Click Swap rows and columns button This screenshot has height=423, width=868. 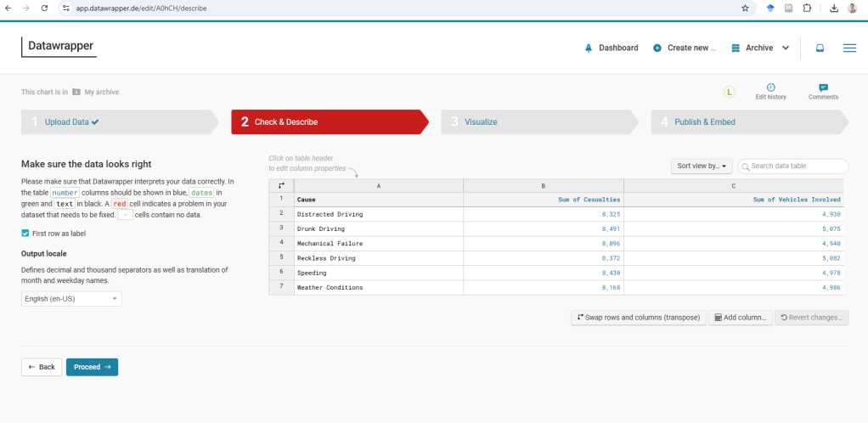639,318
